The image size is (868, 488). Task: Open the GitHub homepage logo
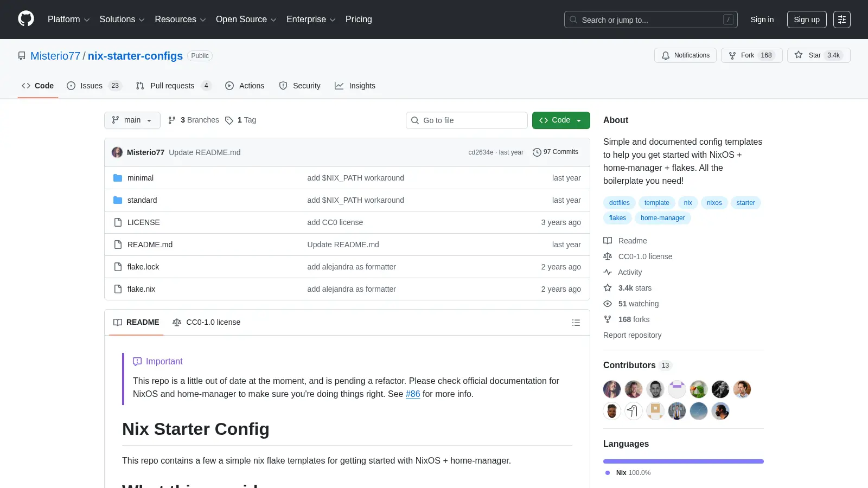(26, 19)
